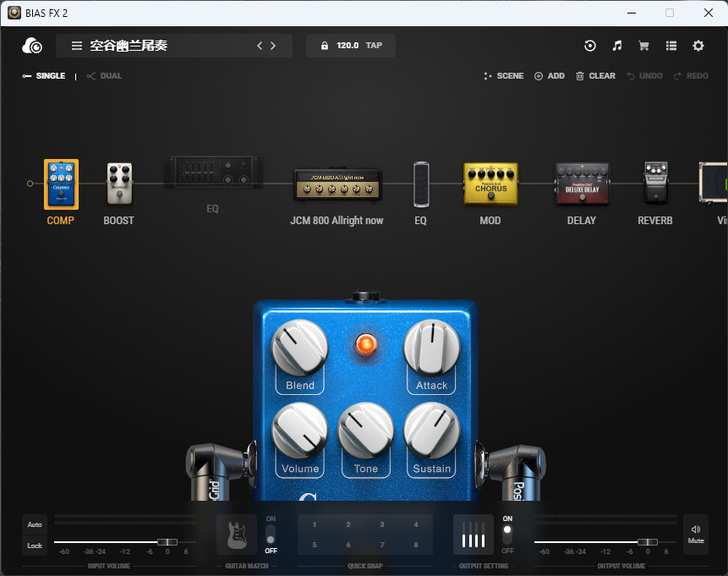
Task: Click the input volume slider handle
Action: [167, 542]
